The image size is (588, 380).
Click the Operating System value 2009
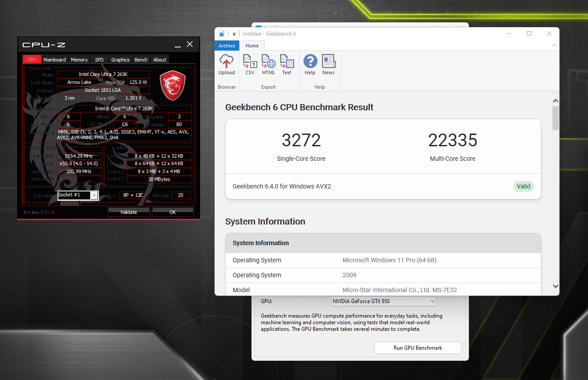[x=350, y=275]
